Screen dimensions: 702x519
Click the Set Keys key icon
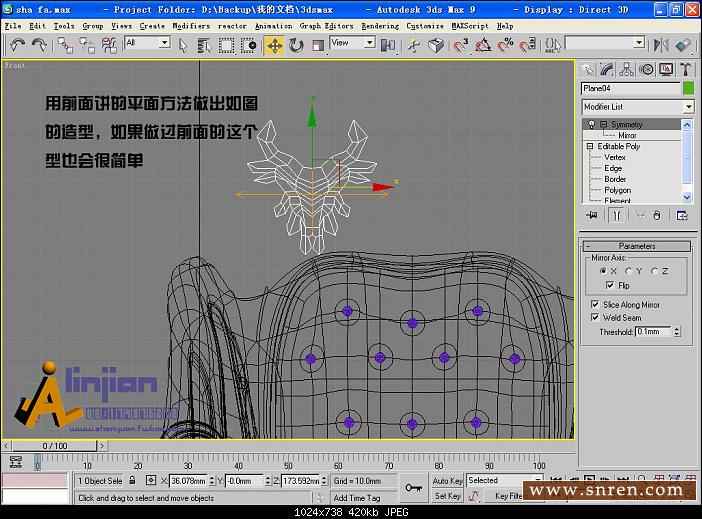point(413,487)
